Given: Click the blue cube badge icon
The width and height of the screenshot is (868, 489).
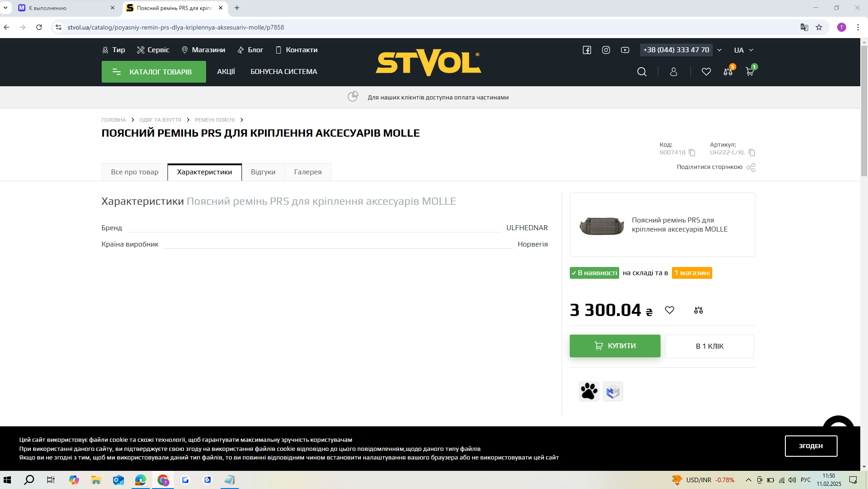Looking at the screenshot, I should (x=613, y=391).
